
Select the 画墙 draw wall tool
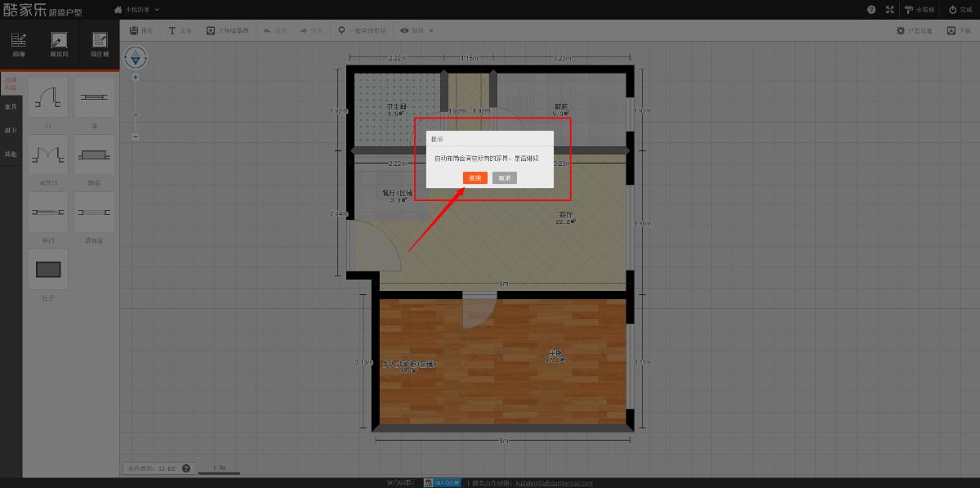pos(19,44)
